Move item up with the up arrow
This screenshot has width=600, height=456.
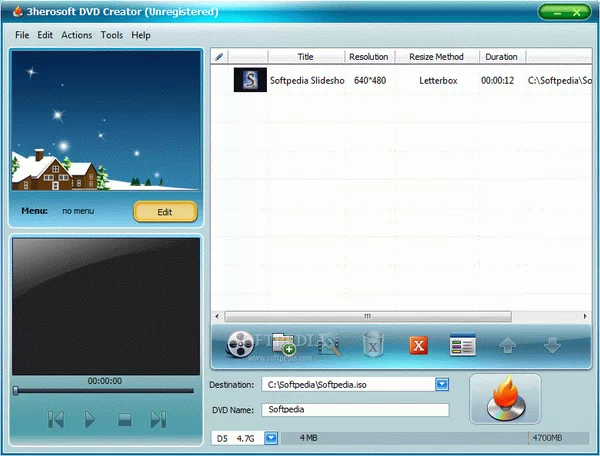point(508,345)
